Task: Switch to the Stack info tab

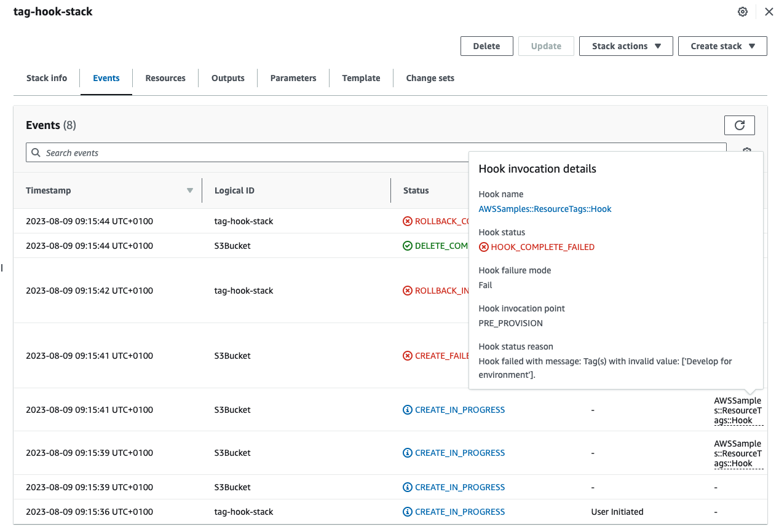Action: point(47,78)
